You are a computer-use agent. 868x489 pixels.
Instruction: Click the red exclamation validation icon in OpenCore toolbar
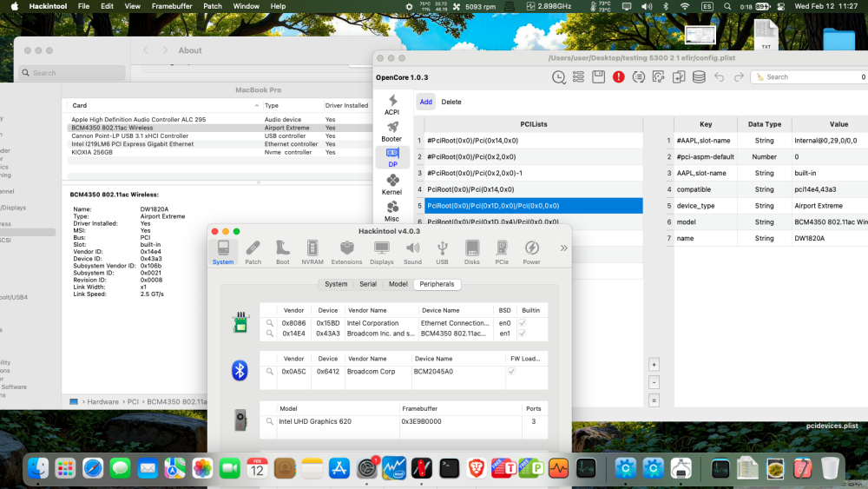tap(618, 77)
